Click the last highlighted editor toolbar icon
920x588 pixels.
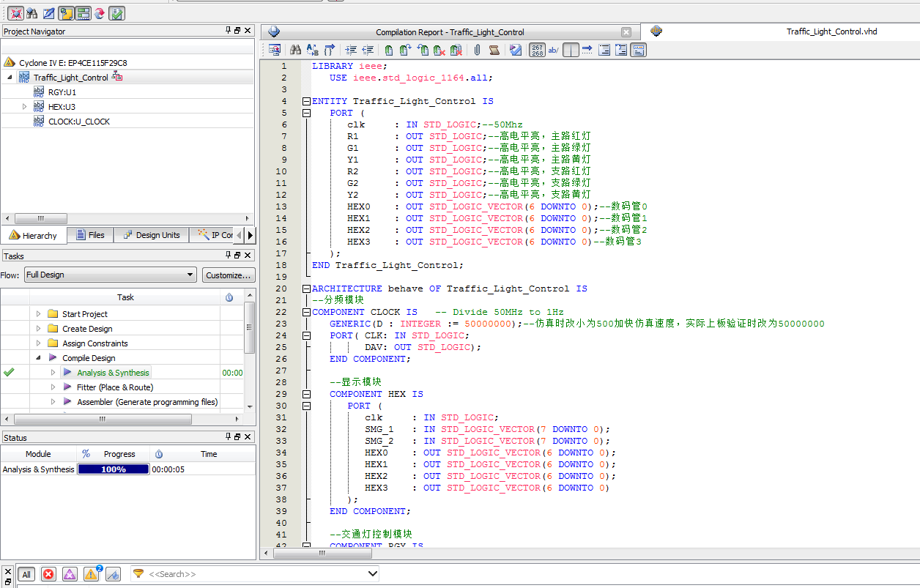638,50
